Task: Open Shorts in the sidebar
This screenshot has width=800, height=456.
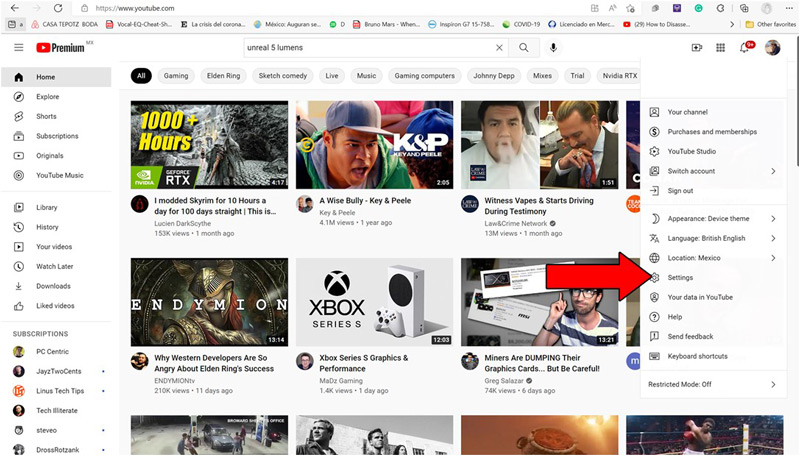Action: 56,116
